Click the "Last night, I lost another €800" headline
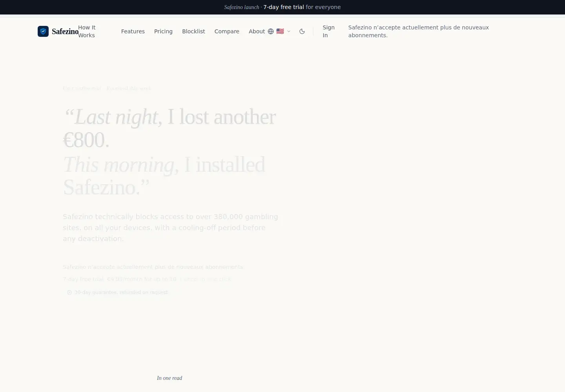565x392 pixels. click(x=169, y=128)
